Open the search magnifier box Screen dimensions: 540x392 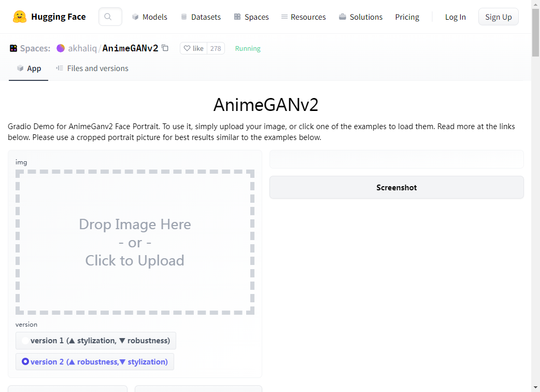[x=110, y=17]
